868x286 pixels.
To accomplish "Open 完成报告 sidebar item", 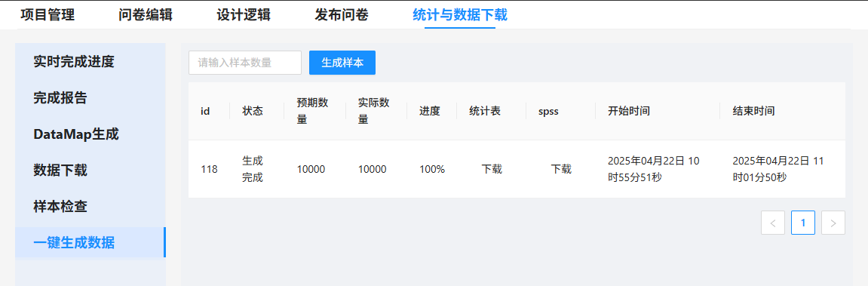I will coord(90,98).
